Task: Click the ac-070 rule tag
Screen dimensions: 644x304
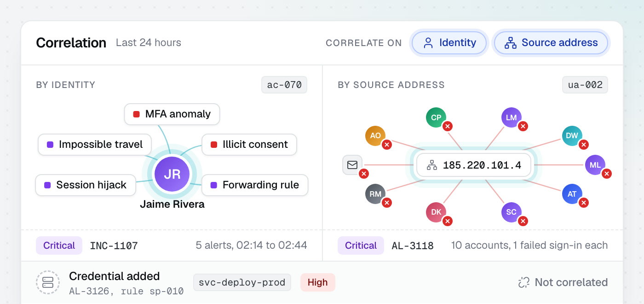Action: tap(284, 85)
